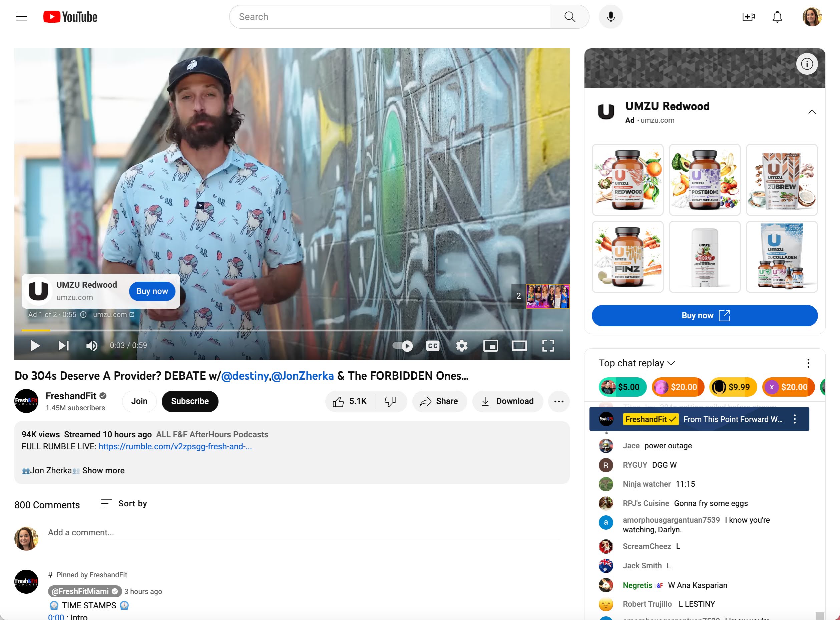This screenshot has height=620, width=840.
Task: Open the three-dot menu on the live chat
Action: point(808,363)
